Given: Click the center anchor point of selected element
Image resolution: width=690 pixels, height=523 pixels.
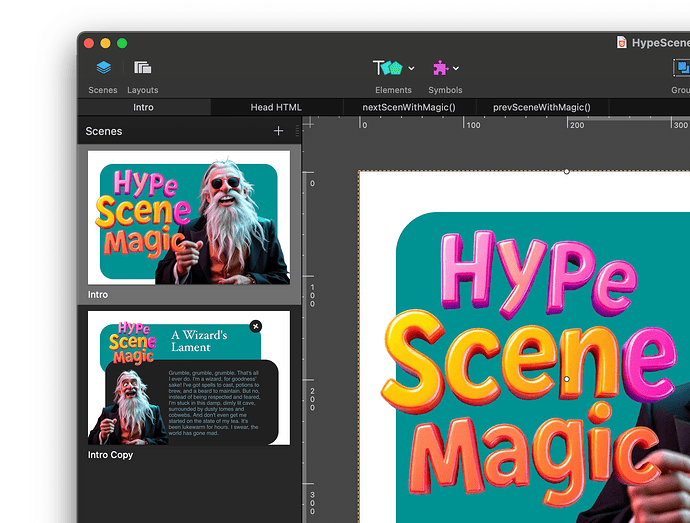Looking at the screenshot, I should (x=567, y=379).
